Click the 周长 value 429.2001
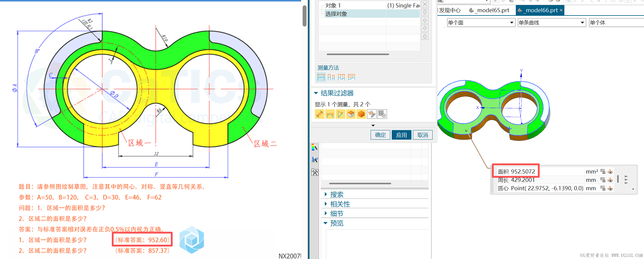 [x=523, y=180]
